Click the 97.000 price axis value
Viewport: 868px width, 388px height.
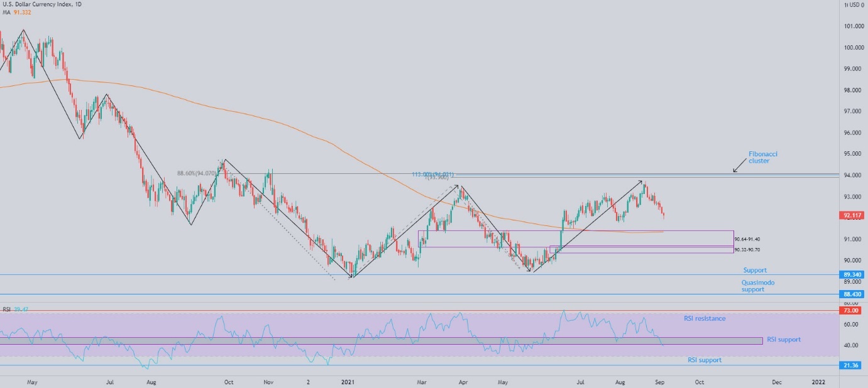tap(854, 112)
